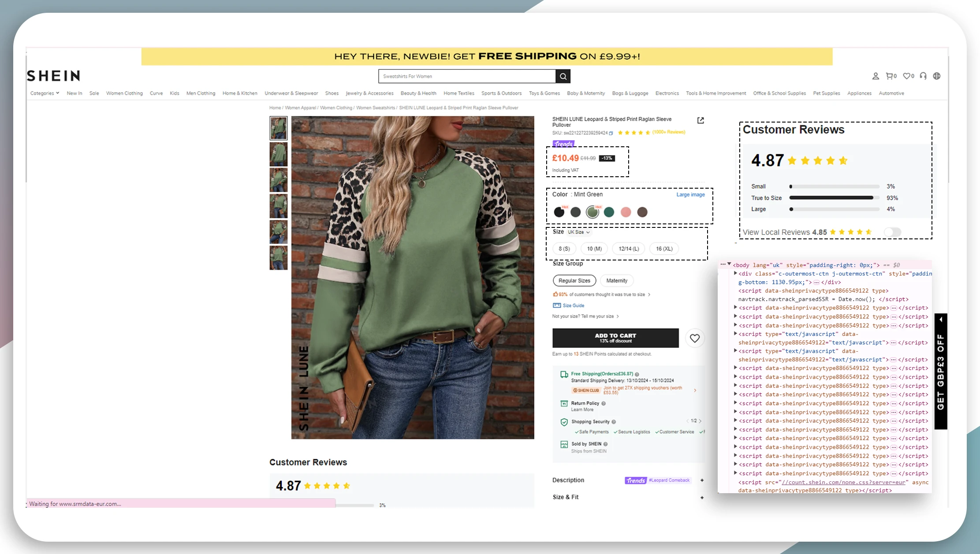Image resolution: width=980 pixels, height=554 pixels.
Task: Select the last product thumbnail
Action: 279,258
